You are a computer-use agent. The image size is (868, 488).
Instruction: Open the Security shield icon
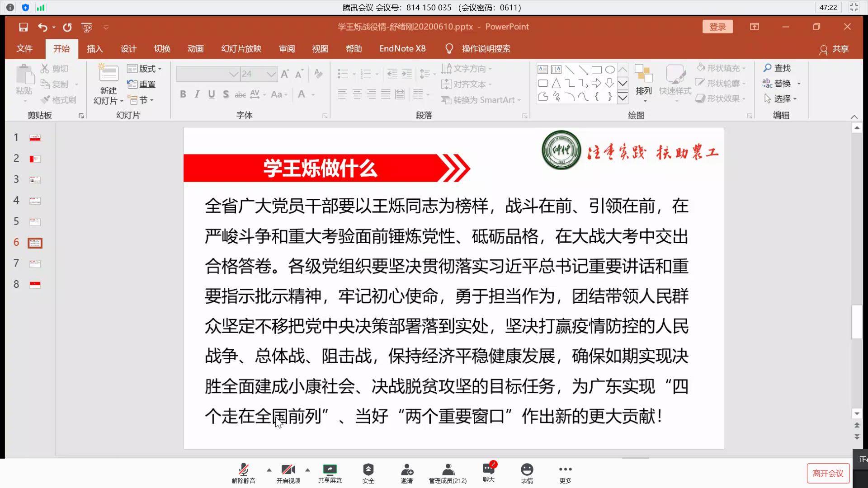(x=368, y=469)
